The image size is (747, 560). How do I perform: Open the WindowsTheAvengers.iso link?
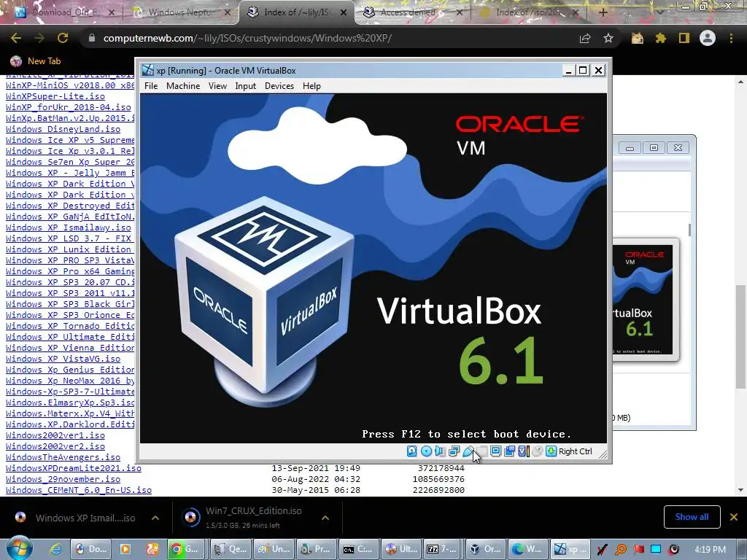tap(63, 458)
